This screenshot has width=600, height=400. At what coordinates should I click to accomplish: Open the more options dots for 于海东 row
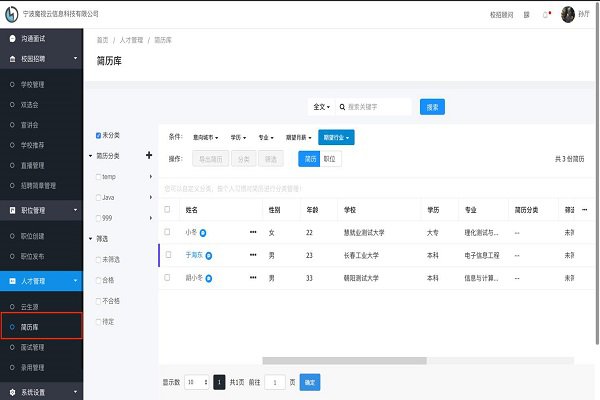point(253,255)
